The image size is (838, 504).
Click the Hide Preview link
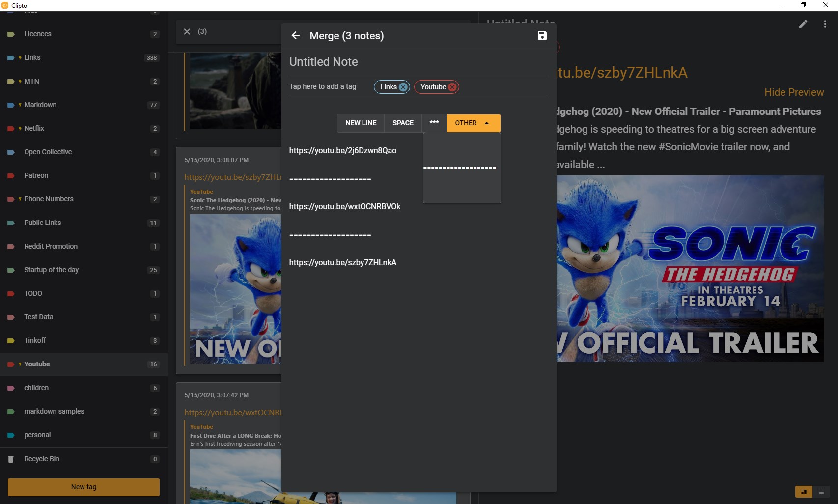pos(794,92)
